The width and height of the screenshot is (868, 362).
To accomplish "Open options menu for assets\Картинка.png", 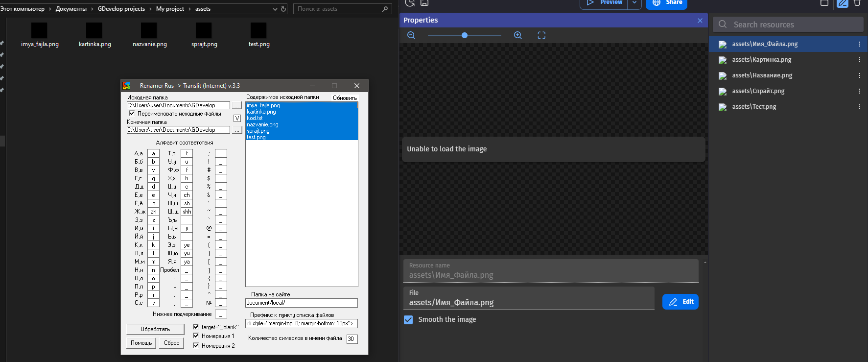I will click(859, 60).
